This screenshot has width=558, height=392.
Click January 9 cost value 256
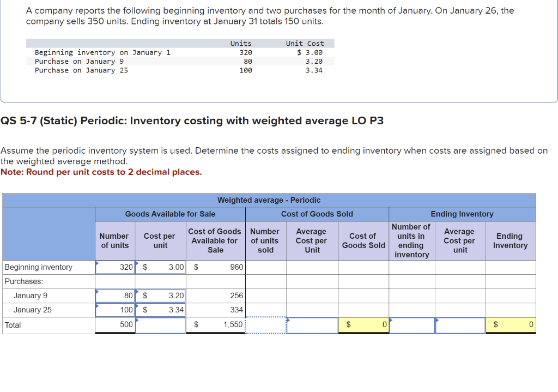[x=236, y=295]
